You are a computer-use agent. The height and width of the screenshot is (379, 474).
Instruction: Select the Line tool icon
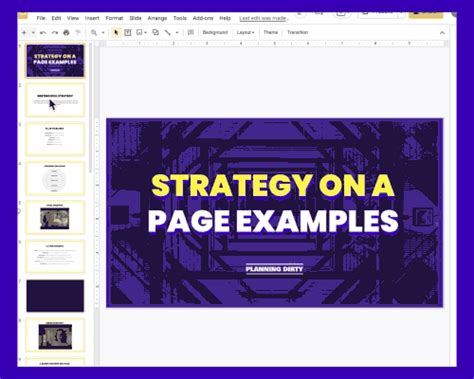tap(168, 33)
